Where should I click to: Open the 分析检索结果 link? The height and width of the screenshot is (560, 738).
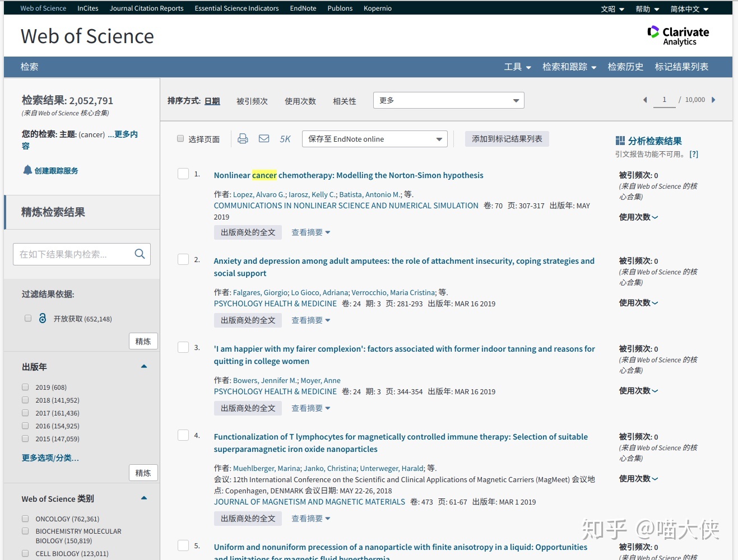click(x=655, y=141)
